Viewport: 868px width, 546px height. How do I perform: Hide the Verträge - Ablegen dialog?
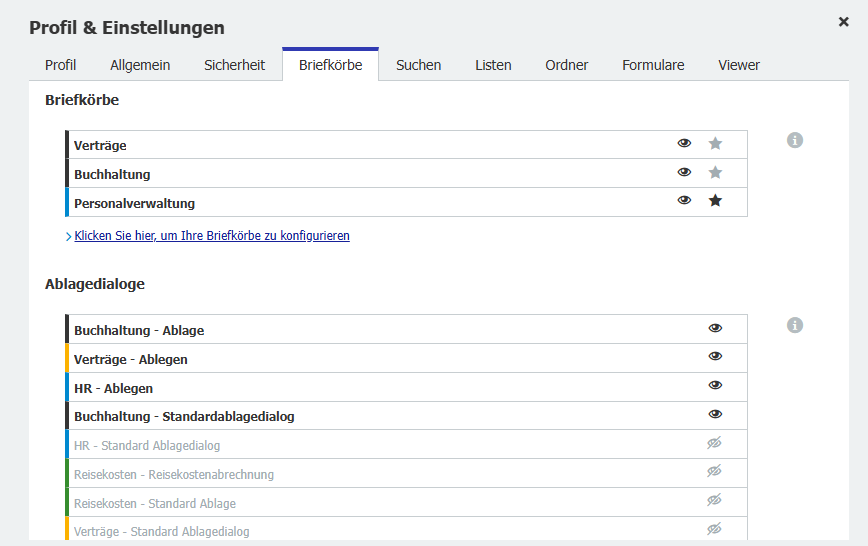click(x=715, y=357)
